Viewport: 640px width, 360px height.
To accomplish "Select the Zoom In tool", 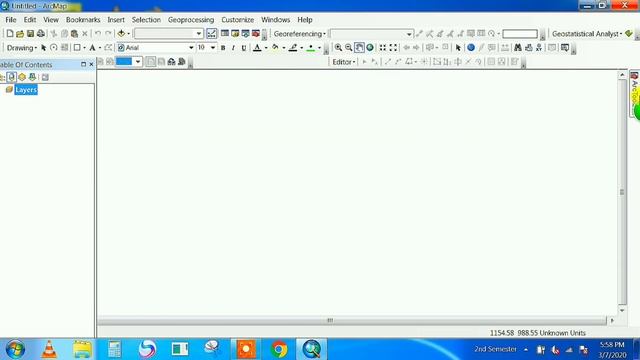I will click(x=338, y=48).
